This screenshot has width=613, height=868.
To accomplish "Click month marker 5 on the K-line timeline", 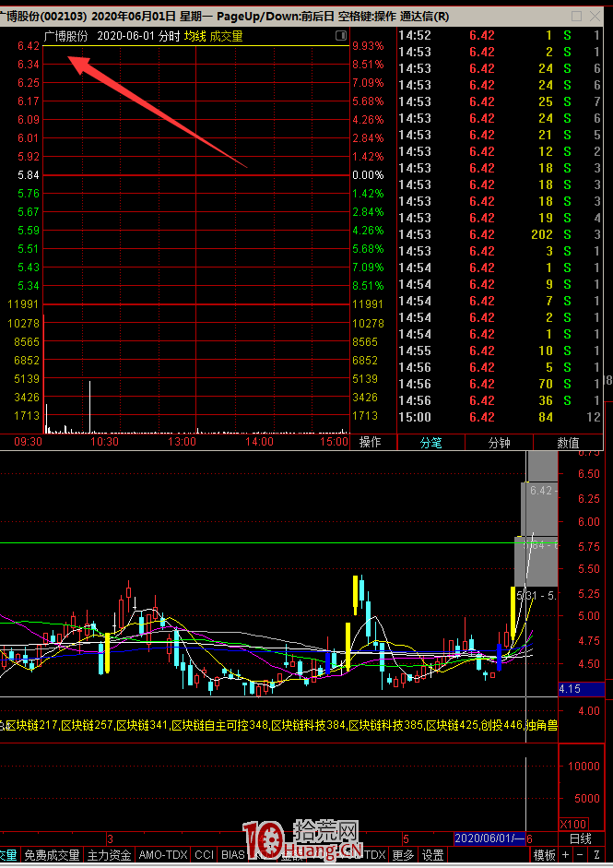I will pyautogui.click(x=406, y=838).
